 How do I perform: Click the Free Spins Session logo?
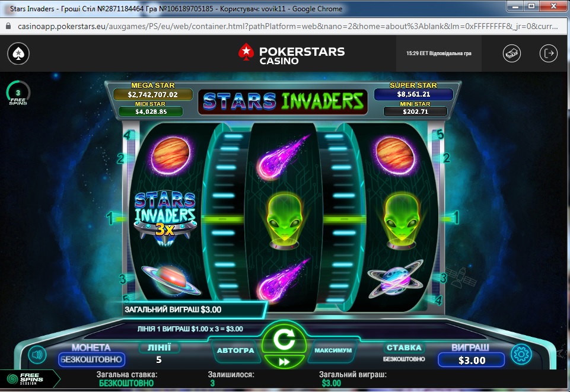tap(26, 379)
